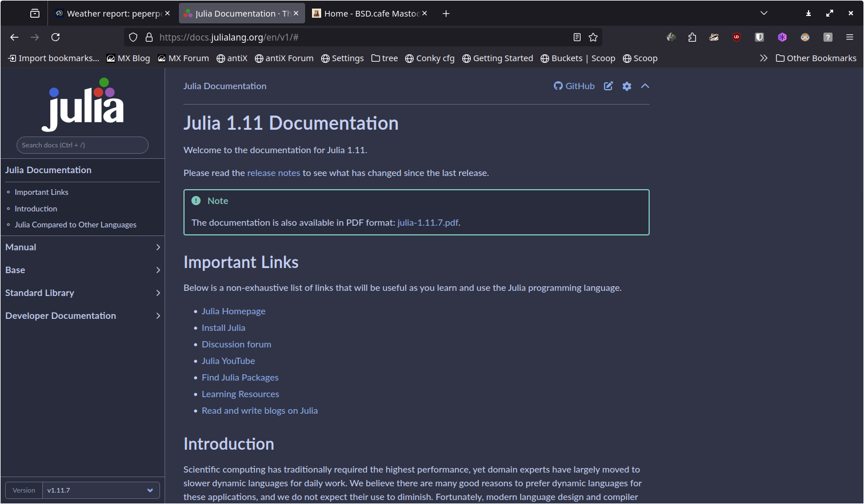Open the Julia YouTube link
This screenshot has height=504, width=864.
click(229, 361)
